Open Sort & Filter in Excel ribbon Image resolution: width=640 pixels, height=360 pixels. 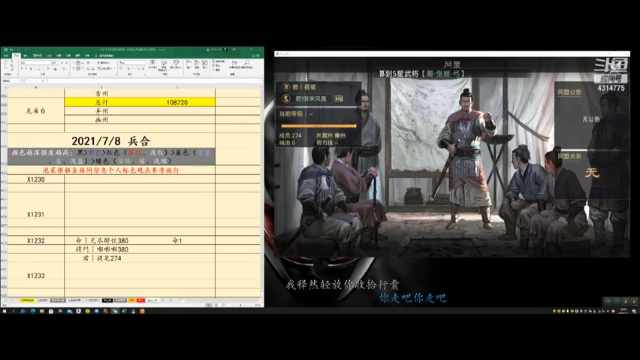pos(234,64)
